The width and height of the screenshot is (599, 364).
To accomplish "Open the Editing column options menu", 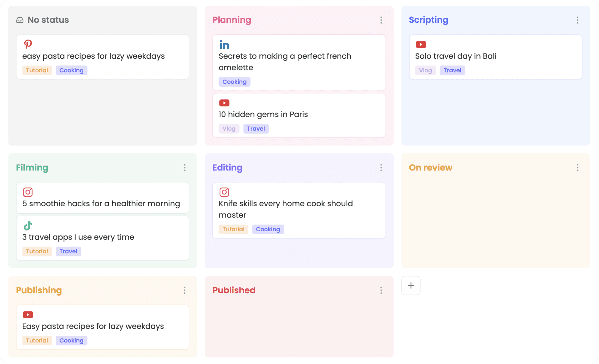I will 381,168.
